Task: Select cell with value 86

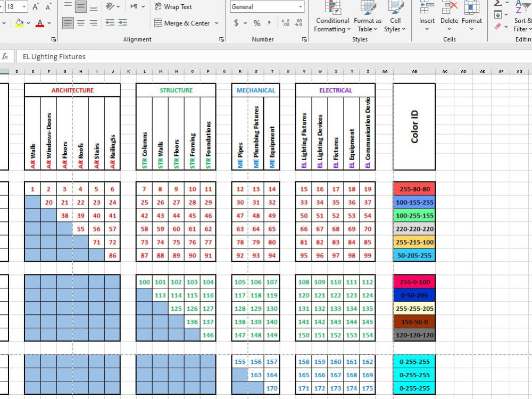Action: point(112,255)
